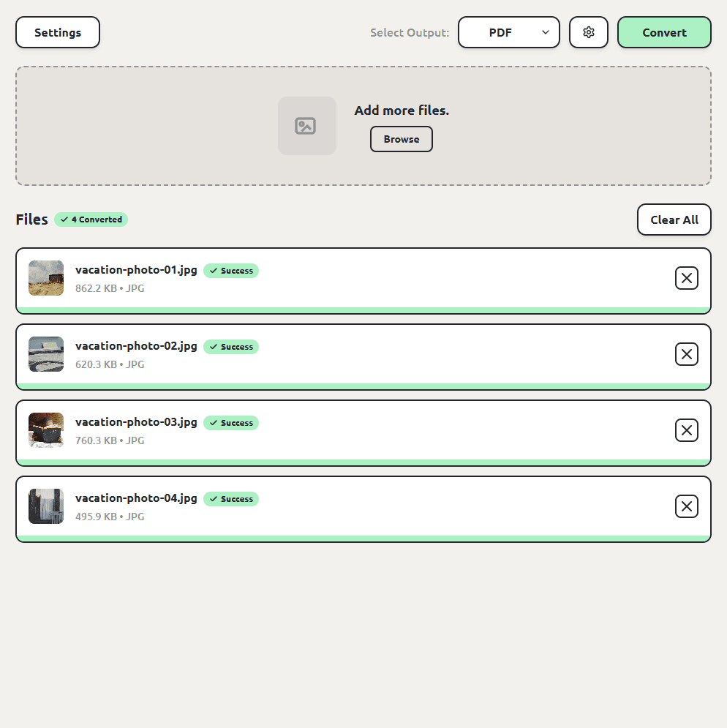Click progress bar under vacation-photo-04.jpg
727x728 pixels.
pos(363,539)
